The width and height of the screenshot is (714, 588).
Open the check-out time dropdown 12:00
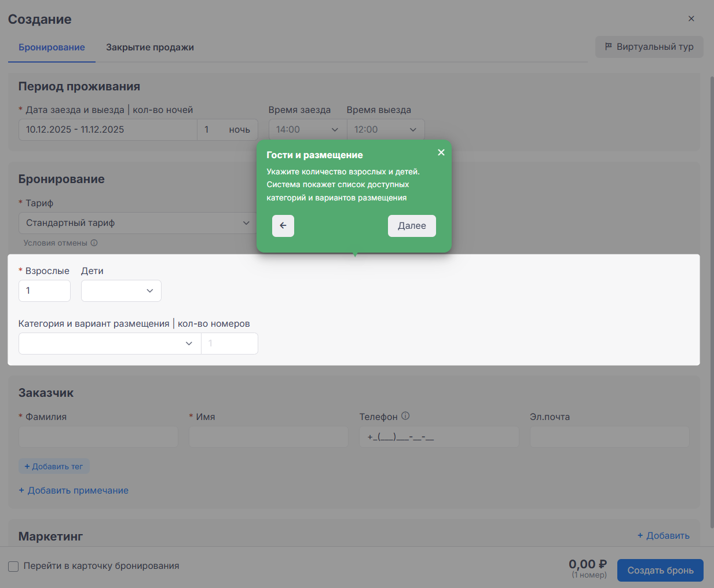point(385,130)
